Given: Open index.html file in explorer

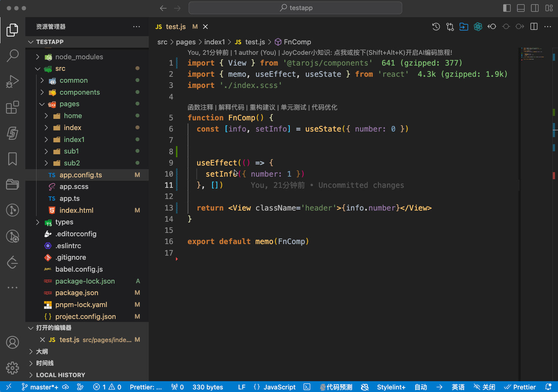Looking at the screenshot, I should coord(87,210).
